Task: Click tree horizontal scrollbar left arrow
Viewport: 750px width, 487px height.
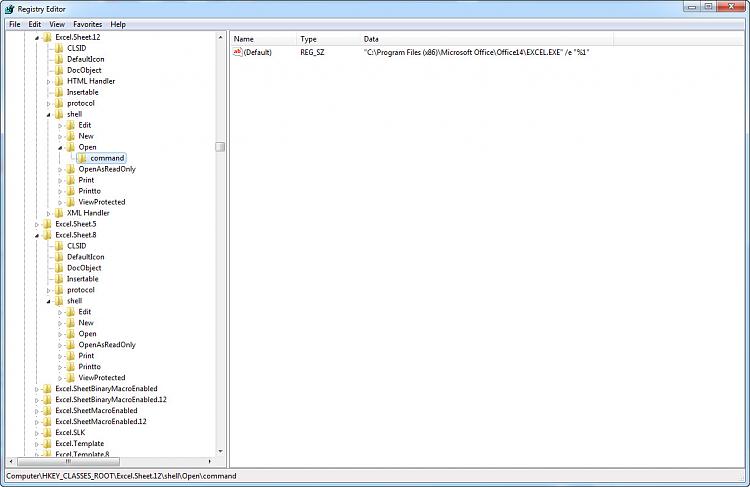Action: point(11,462)
